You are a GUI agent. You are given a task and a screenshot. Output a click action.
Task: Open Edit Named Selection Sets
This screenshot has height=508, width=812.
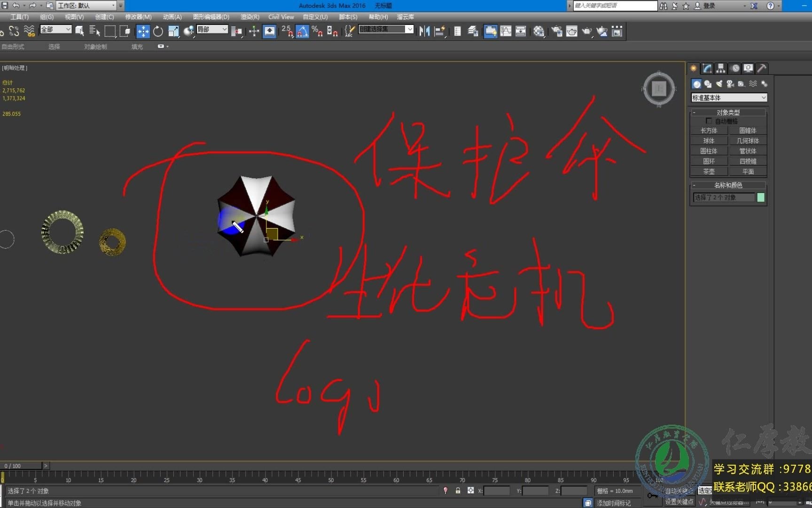pyautogui.click(x=349, y=32)
